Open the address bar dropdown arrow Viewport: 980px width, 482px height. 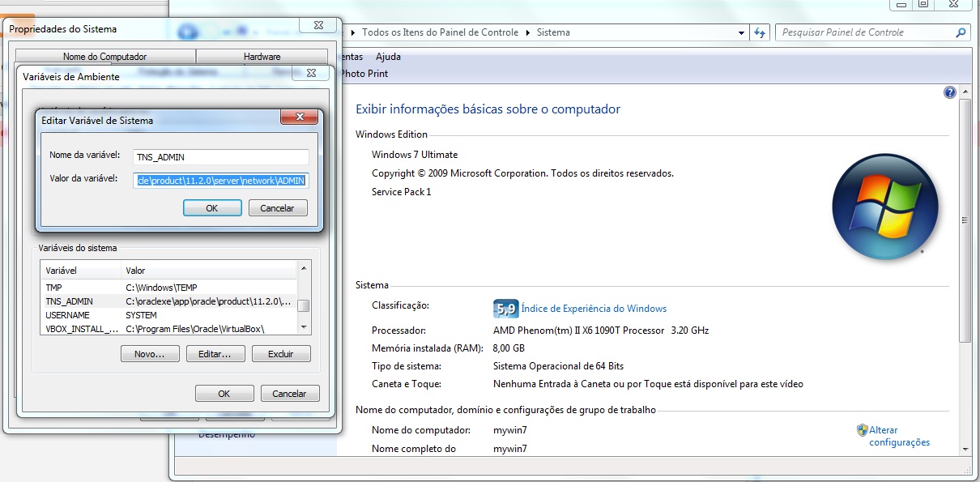tap(742, 32)
